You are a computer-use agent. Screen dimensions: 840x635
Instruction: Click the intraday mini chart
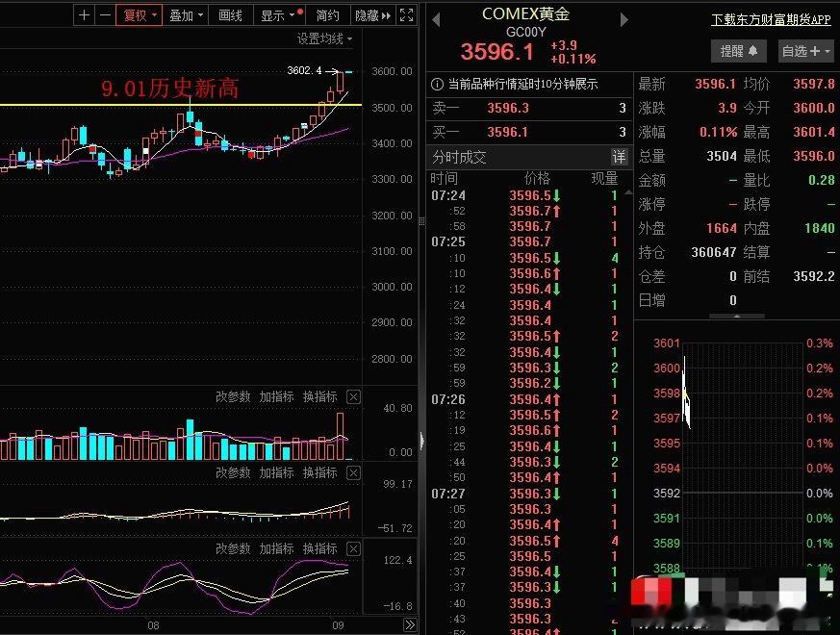(x=742, y=455)
